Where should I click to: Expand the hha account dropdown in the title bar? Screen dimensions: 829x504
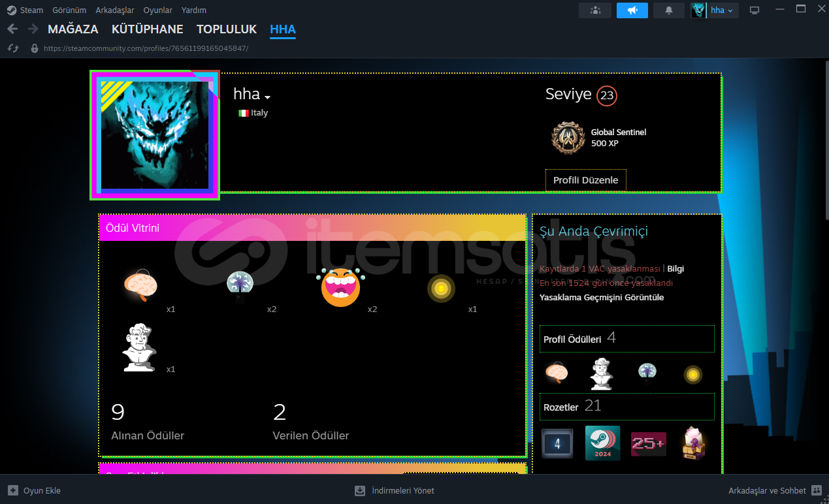[x=722, y=10]
